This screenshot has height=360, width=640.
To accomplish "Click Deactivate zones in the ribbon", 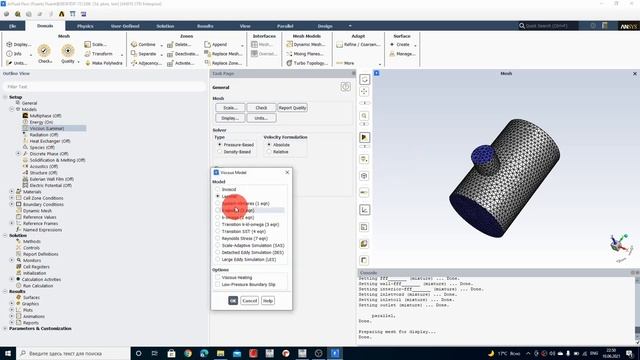I will (x=183, y=54).
